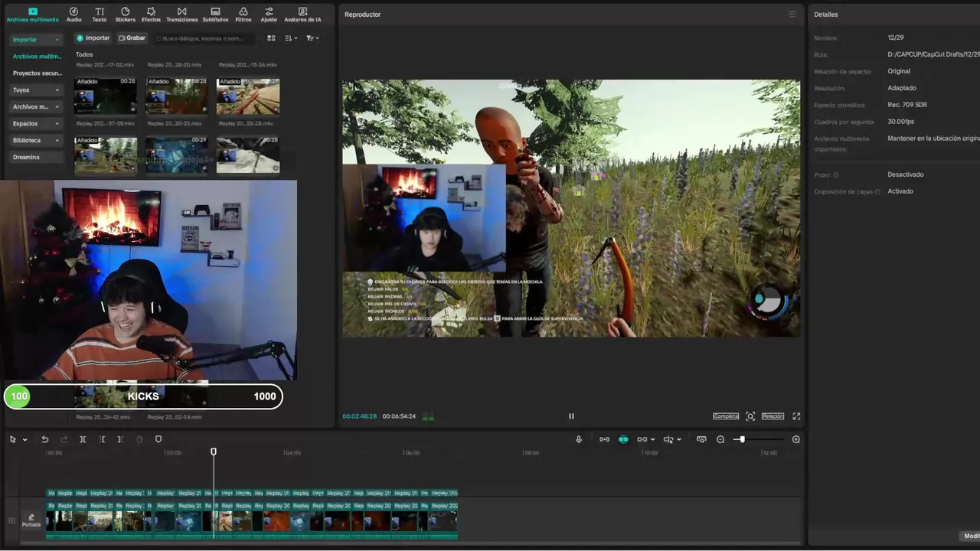Open the Ajuste tab
Viewport: 980px width, 551px height.
tap(269, 15)
